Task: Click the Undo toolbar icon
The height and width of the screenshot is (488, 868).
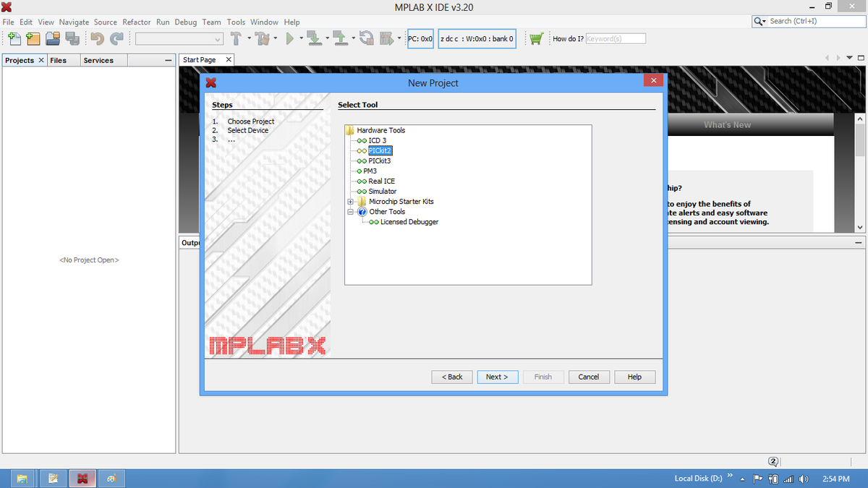Action: [98, 38]
